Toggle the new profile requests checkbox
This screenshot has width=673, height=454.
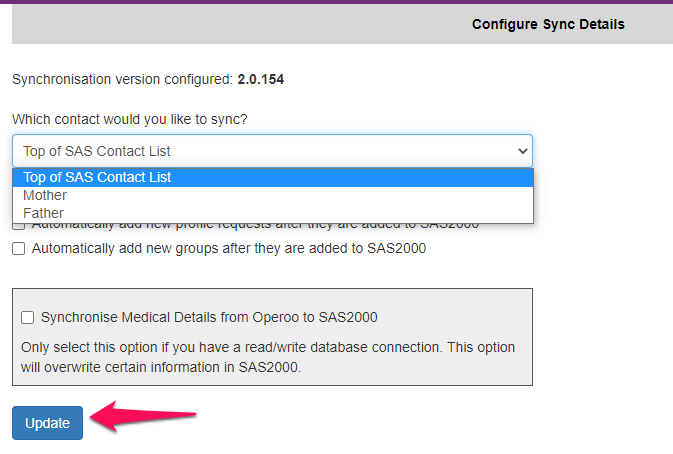click(19, 226)
